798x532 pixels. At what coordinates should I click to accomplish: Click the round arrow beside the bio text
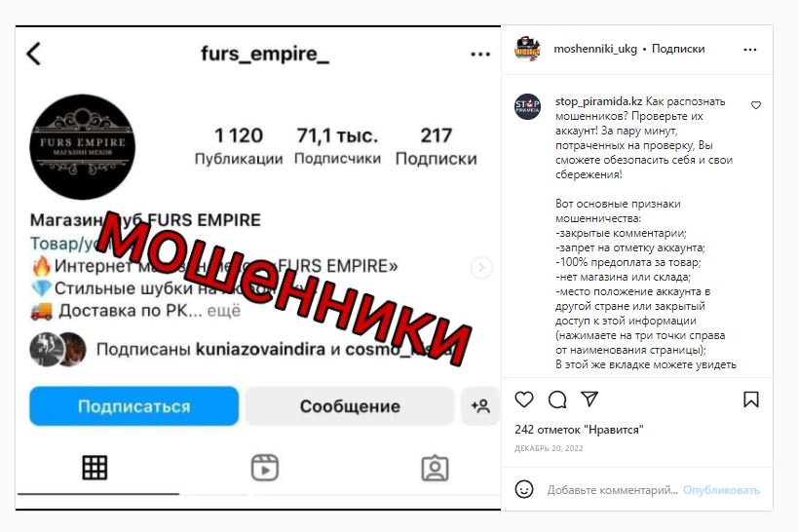[481, 267]
